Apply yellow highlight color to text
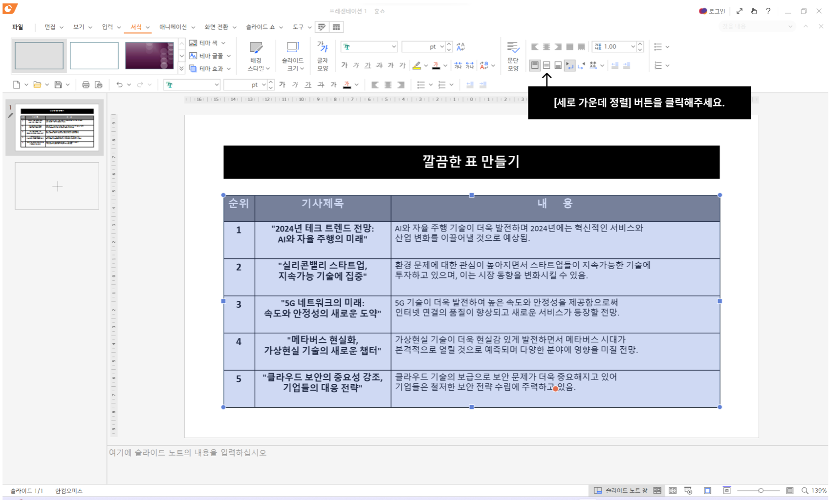 [417, 65]
